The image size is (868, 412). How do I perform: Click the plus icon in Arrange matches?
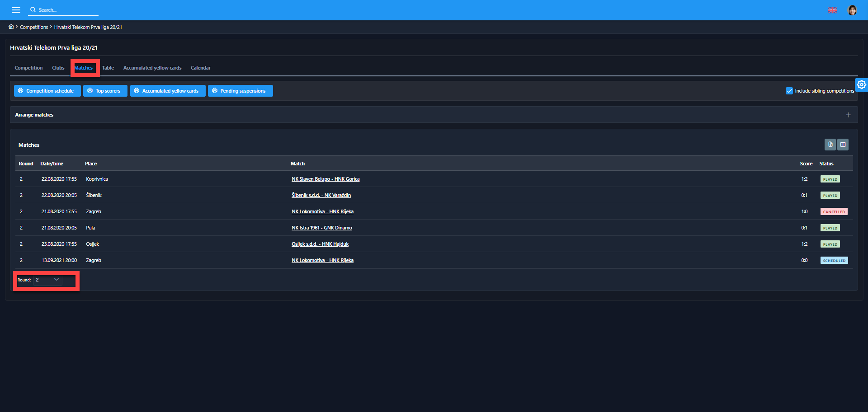(848, 115)
